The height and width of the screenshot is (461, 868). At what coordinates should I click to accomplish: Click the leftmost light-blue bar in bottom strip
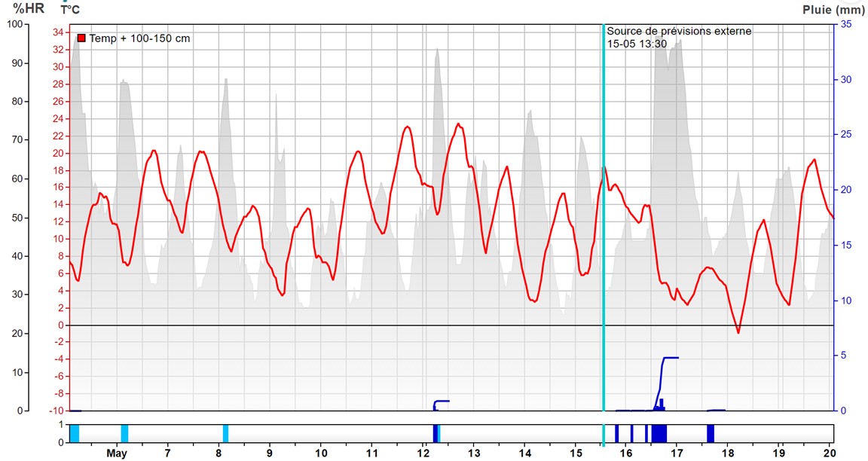click(74, 434)
